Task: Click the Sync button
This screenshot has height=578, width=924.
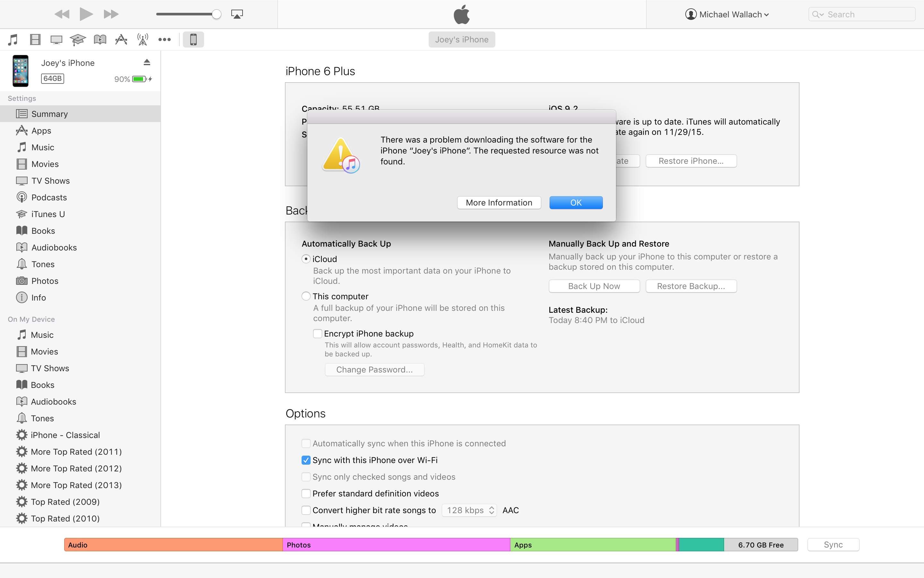Action: coord(833,545)
